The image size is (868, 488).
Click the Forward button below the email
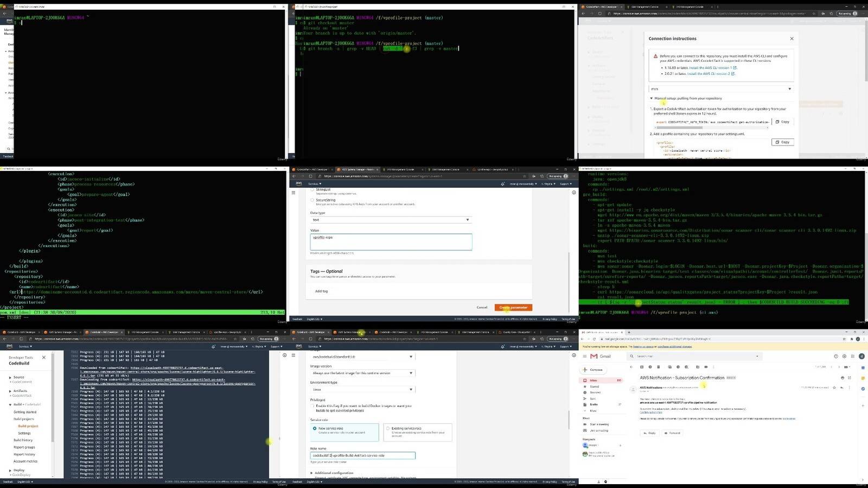click(672, 433)
